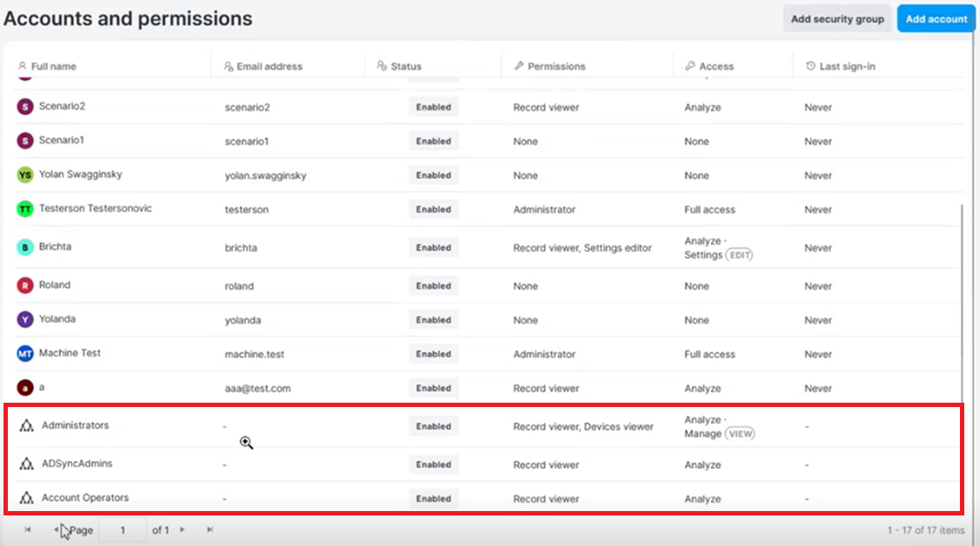Image resolution: width=980 pixels, height=546 pixels.
Task: Click the Add account button
Action: click(x=935, y=18)
